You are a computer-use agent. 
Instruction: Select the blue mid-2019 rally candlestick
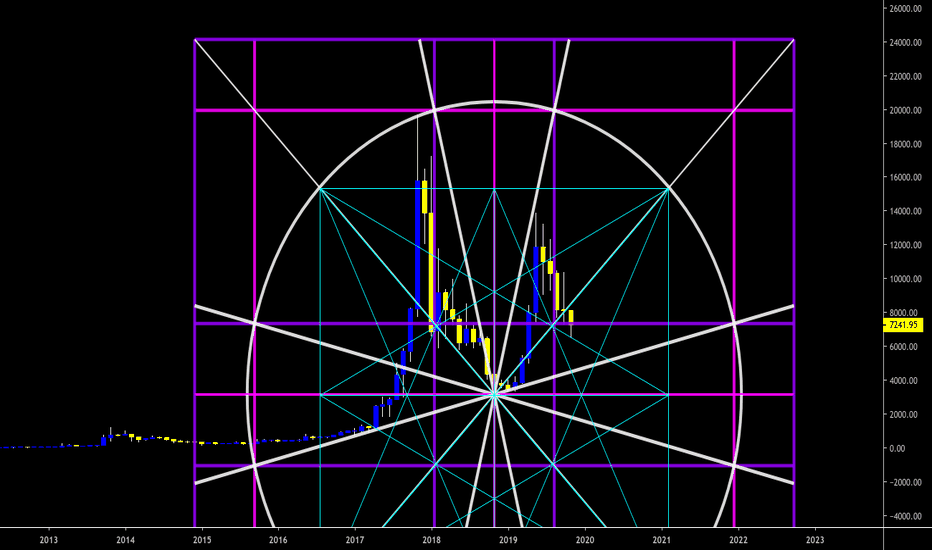(x=536, y=280)
